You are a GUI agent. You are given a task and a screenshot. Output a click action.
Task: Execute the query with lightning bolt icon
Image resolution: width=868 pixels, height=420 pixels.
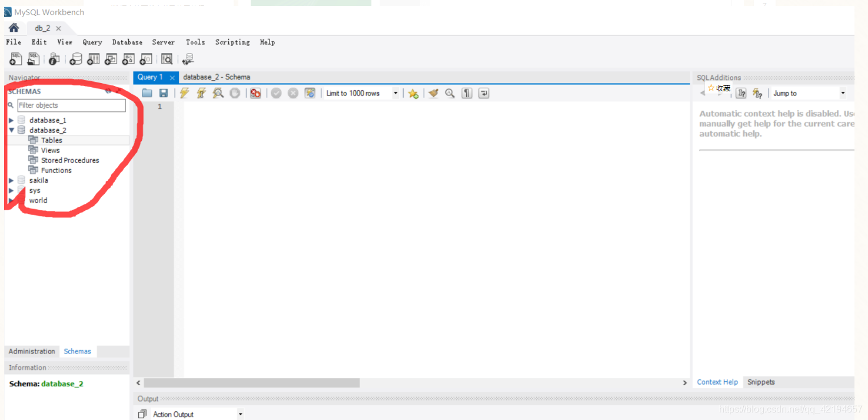coord(185,93)
